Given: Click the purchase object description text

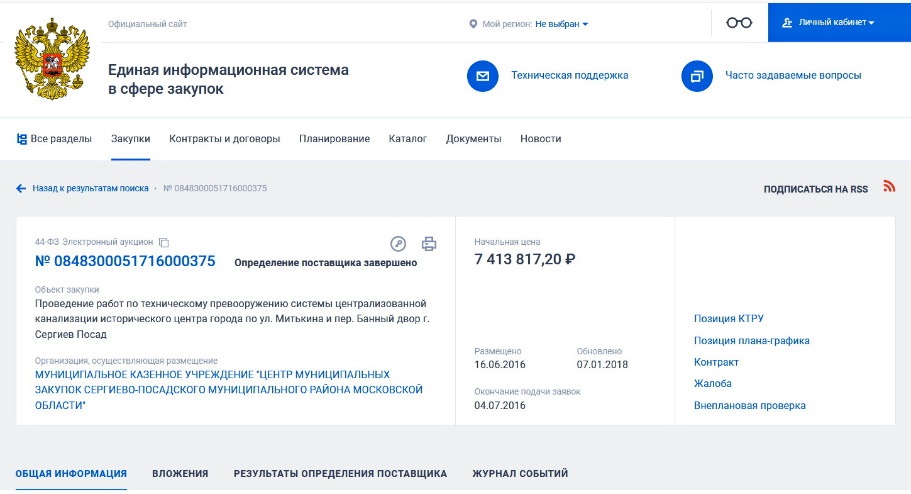Looking at the screenshot, I should pyautogui.click(x=232, y=319).
